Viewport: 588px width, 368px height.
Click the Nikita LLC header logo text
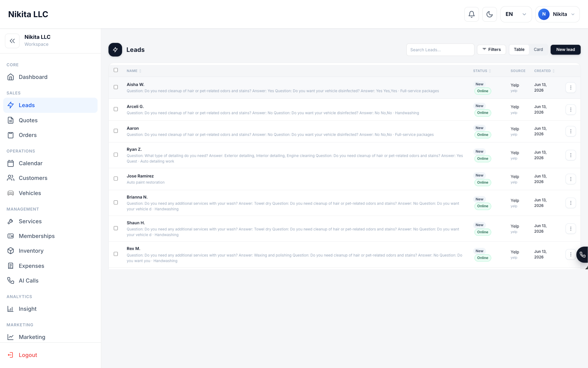pyautogui.click(x=28, y=14)
